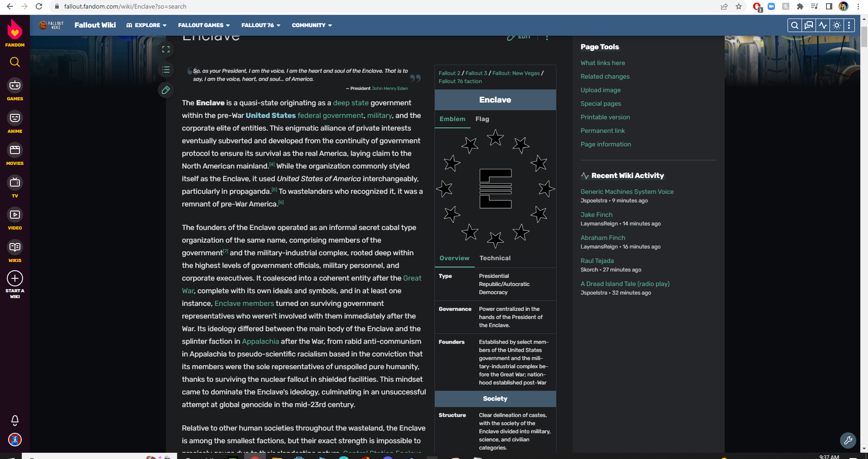Viewport: 868px width, 459px height.
Task: Open table of contents icon
Action: pos(166,70)
